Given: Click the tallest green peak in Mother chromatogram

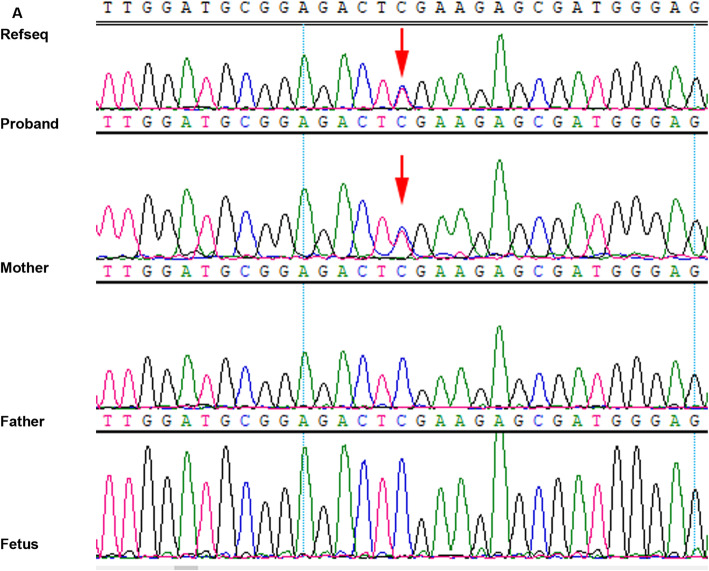Looking at the screenshot, I should [x=499, y=209].
